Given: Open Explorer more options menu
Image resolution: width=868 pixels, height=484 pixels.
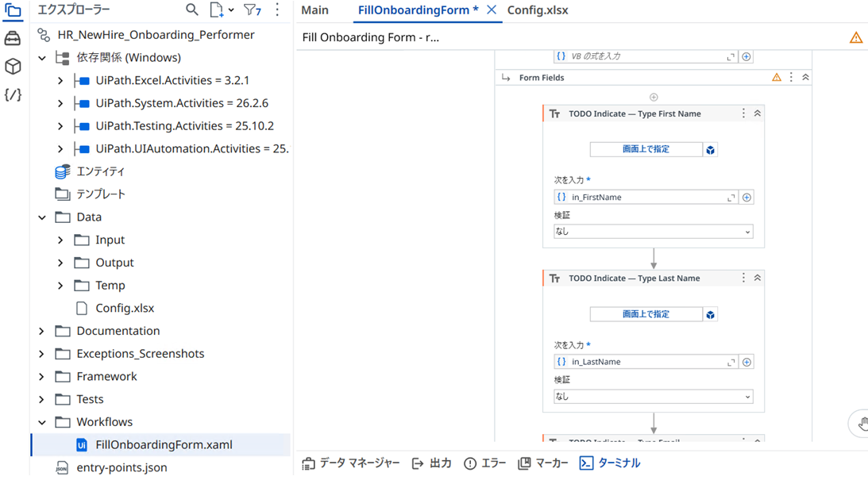Looking at the screenshot, I should tap(277, 10).
